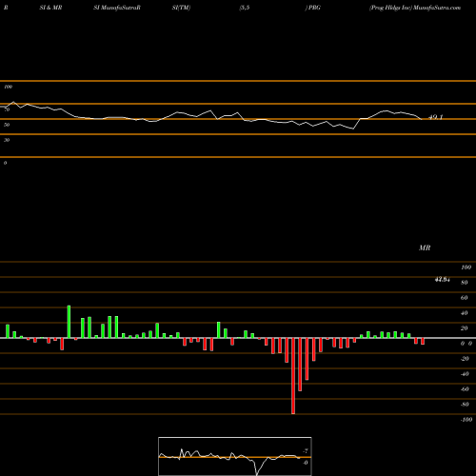Click the 'SI(TM)' header label

[x=181, y=8]
